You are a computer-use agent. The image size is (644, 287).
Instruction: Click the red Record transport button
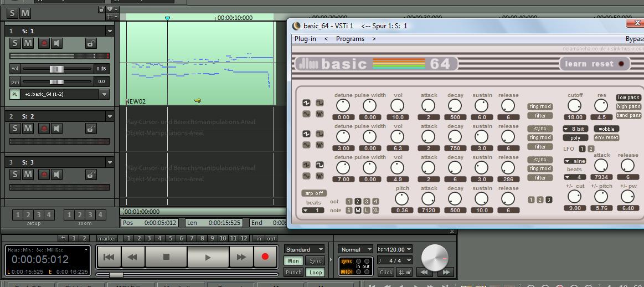pyautogui.click(x=265, y=257)
